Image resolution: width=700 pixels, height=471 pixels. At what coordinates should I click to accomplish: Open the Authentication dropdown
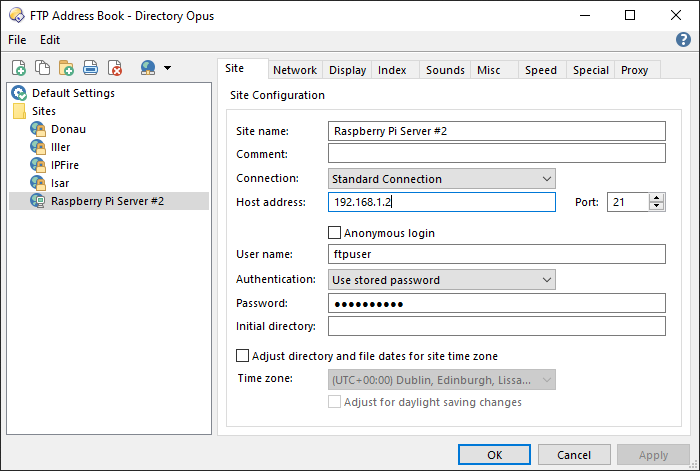tap(442, 279)
